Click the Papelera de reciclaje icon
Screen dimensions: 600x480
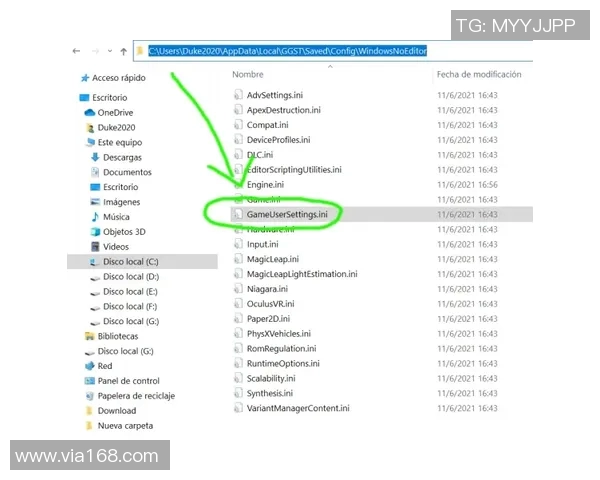tap(90, 396)
